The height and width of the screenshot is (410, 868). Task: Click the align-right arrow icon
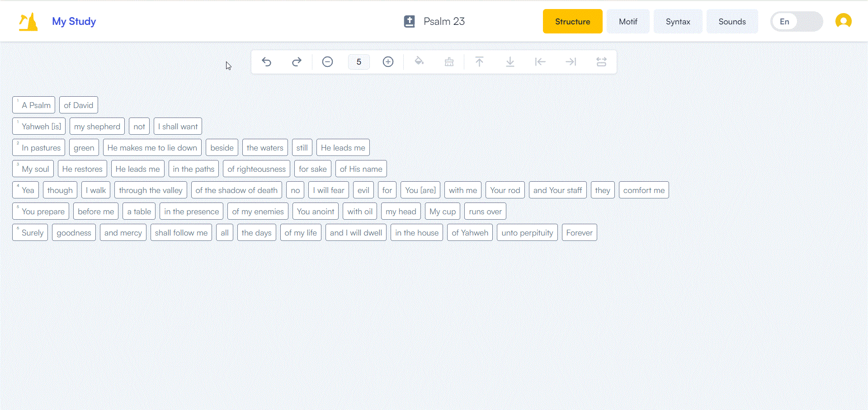point(571,62)
